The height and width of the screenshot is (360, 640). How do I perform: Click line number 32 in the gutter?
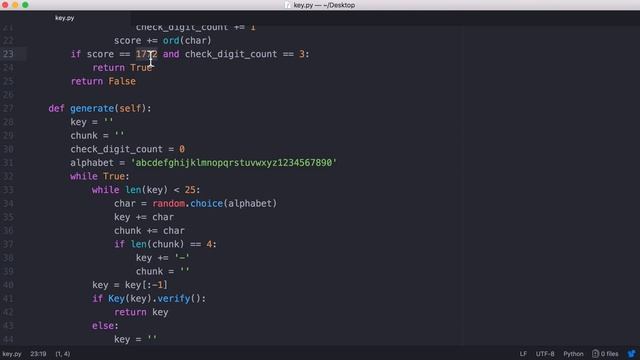click(8, 176)
